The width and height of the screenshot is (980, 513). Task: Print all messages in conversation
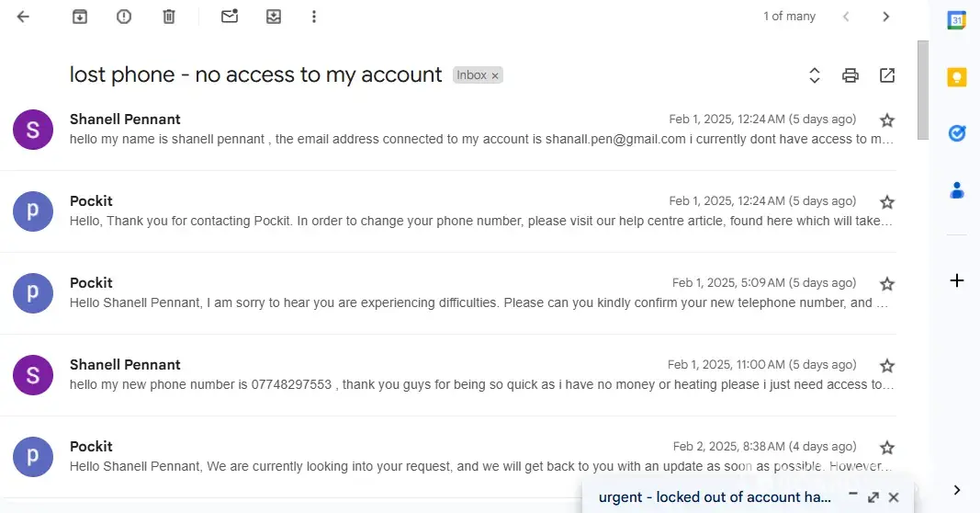[850, 75]
